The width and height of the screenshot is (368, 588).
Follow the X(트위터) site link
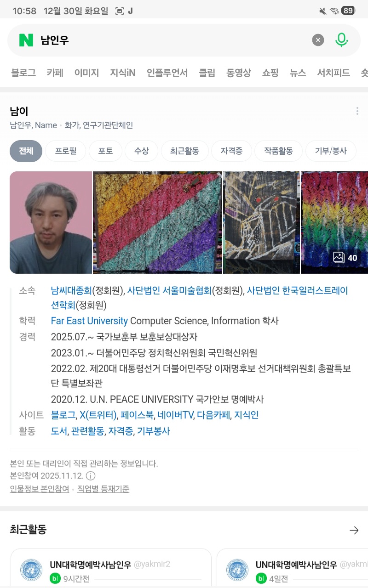(x=98, y=415)
